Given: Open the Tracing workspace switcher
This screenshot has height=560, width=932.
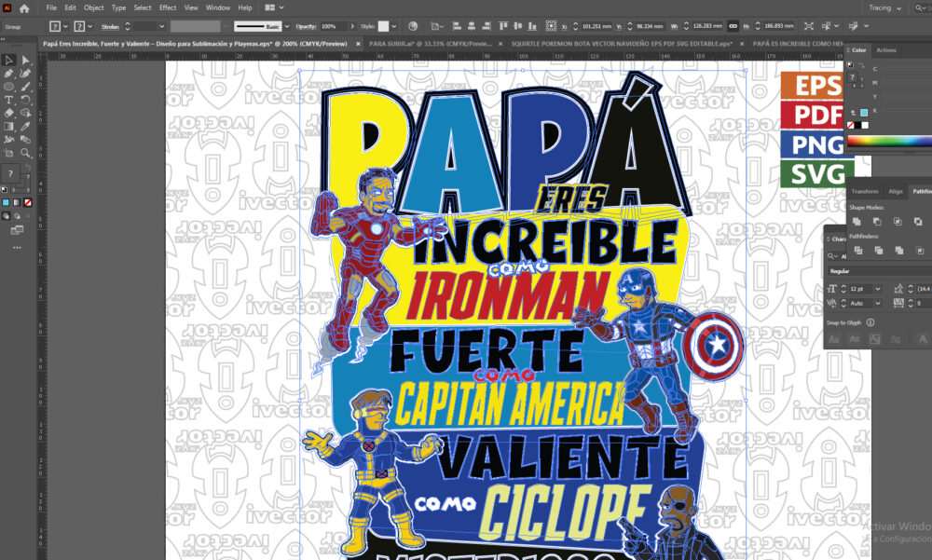Looking at the screenshot, I should (884, 7).
